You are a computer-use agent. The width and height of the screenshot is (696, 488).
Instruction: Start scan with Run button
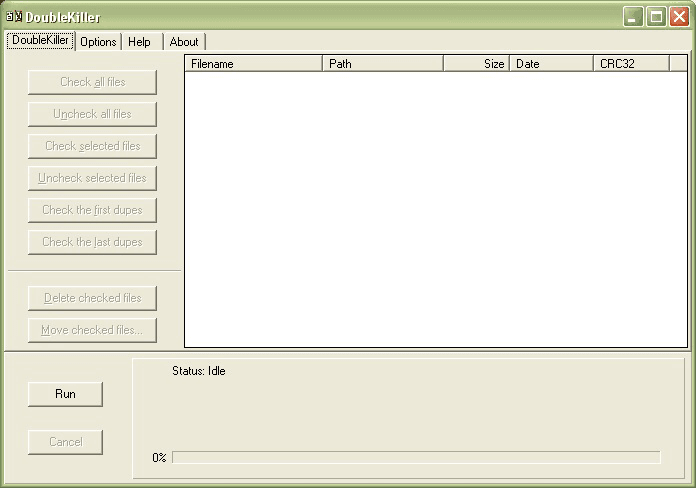(65, 394)
